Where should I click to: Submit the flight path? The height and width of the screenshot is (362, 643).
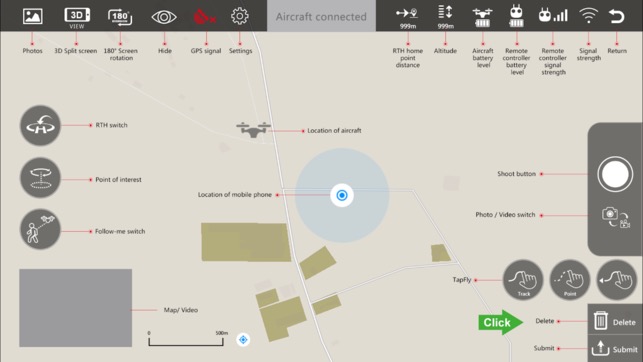(615, 348)
